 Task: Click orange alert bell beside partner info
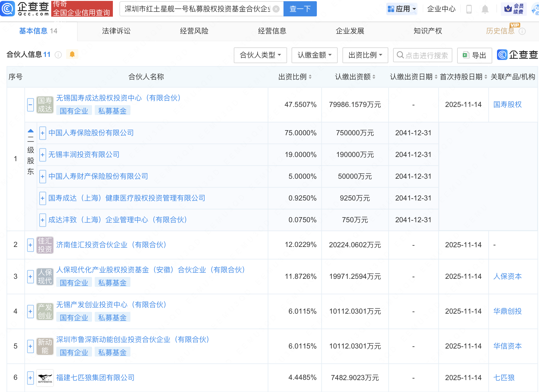pos(72,54)
